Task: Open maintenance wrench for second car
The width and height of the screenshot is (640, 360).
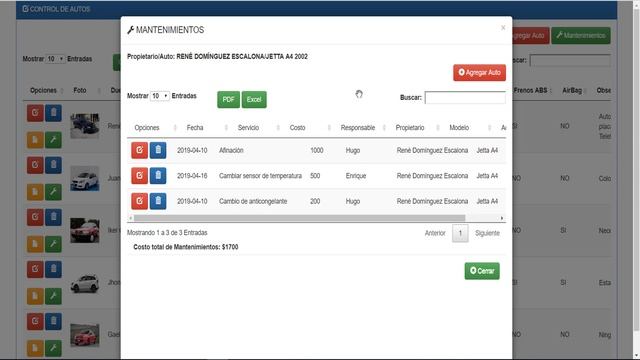Action: (53, 192)
